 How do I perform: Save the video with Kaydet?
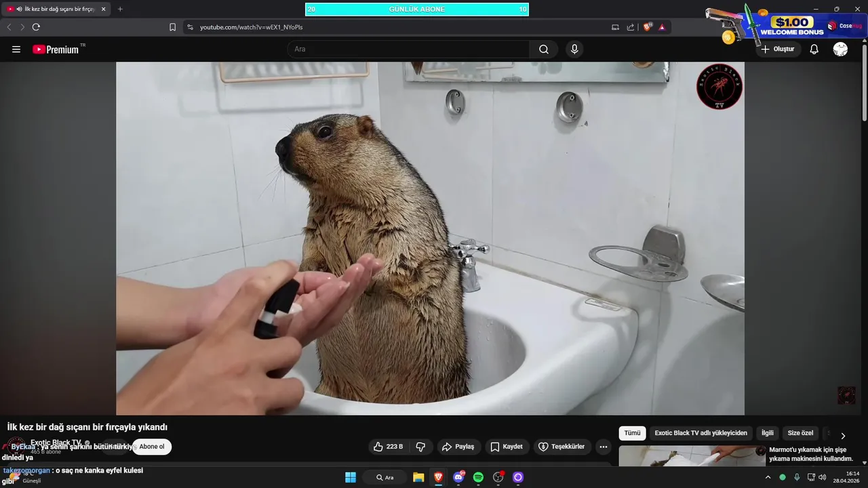[x=507, y=447]
